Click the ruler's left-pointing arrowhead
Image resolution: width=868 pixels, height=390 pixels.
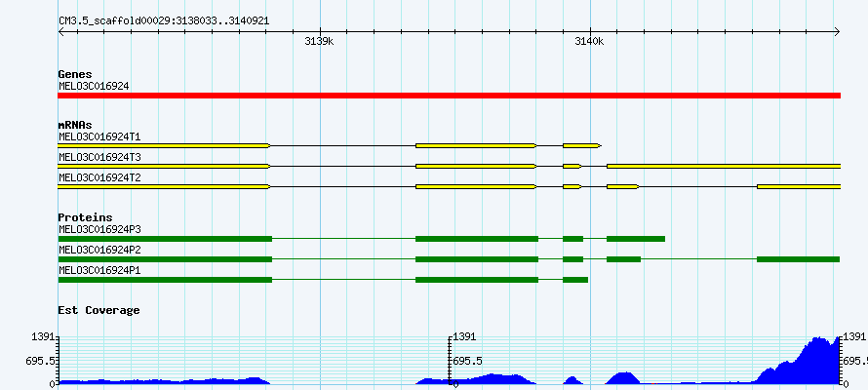(60, 32)
